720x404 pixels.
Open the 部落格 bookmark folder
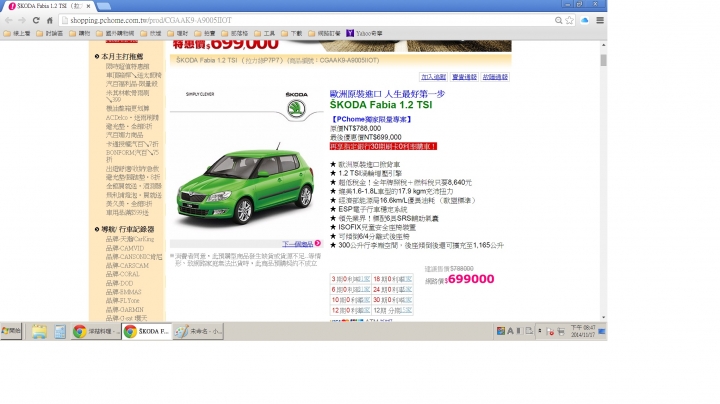coord(235,33)
